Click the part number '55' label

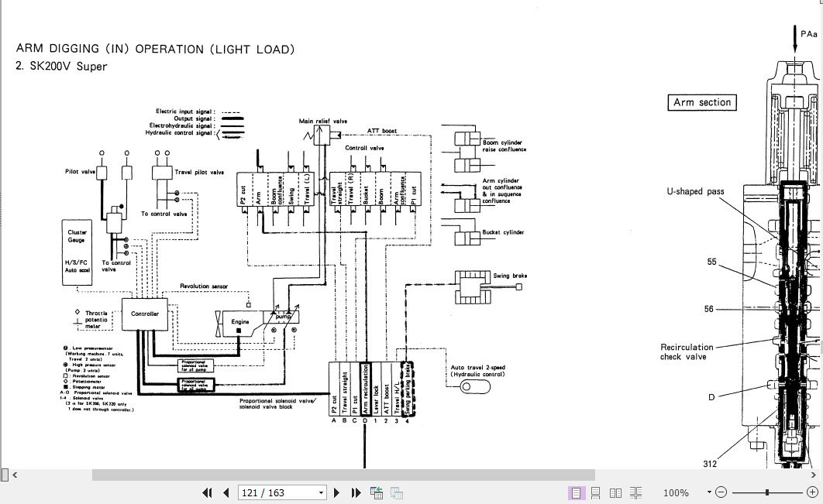click(711, 261)
